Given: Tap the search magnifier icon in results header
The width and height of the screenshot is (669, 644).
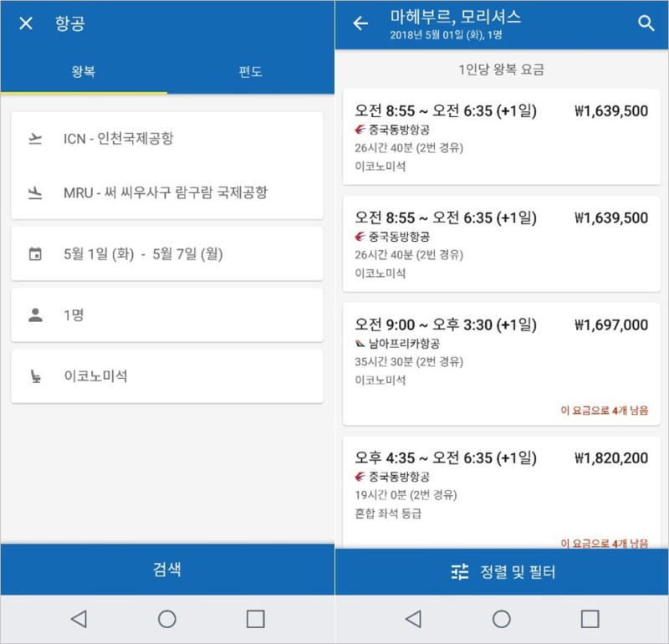Looking at the screenshot, I should pos(646,23).
